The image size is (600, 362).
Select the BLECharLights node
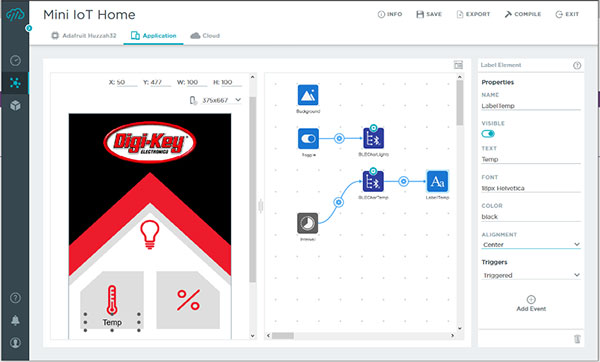point(373,139)
